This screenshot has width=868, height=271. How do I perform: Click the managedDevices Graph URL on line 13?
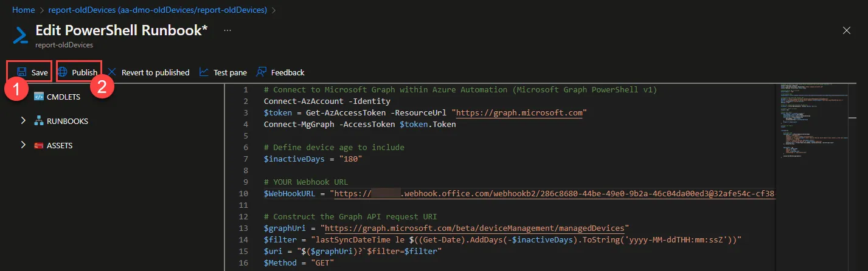[x=475, y=228]
